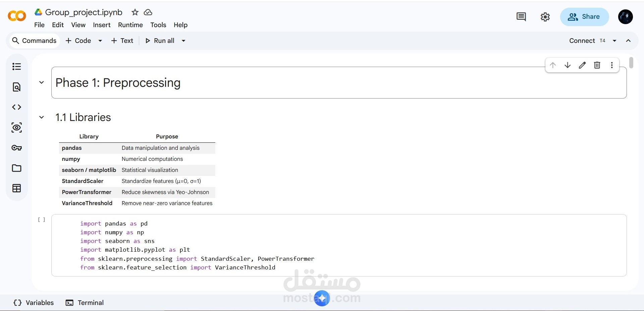The height and width of the screenshot is (311, 644).
Task: Click 'Numerical computations' cell text
Action: pyautogui.click(x=152, y=159)
